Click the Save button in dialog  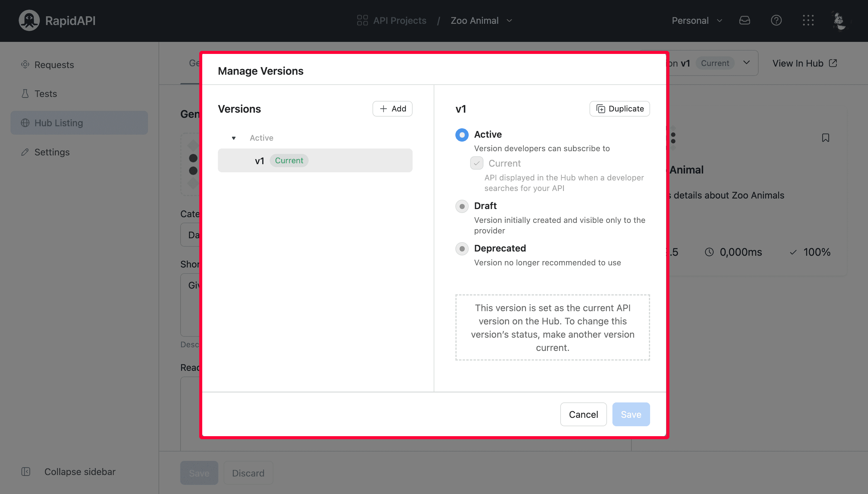[x=631, y=414]
